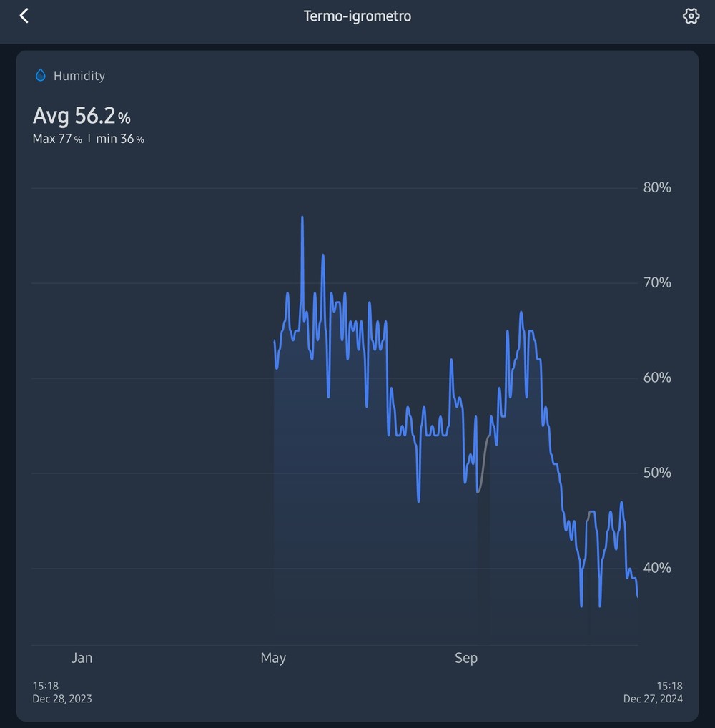Tap the gray interpolated segment near Sep
The height and width of the screenshot is (728, 715).
483,463
